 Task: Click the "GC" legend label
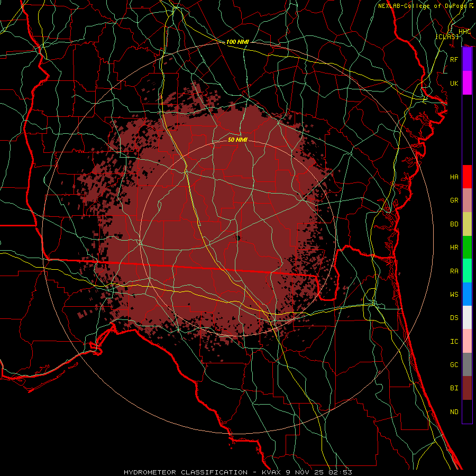point(454,364)
